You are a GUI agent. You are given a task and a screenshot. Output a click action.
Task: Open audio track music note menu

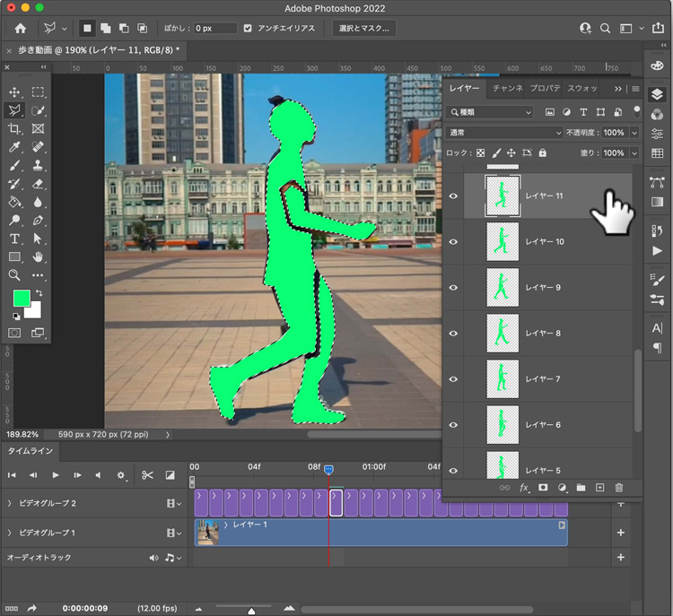coord(173,558)
